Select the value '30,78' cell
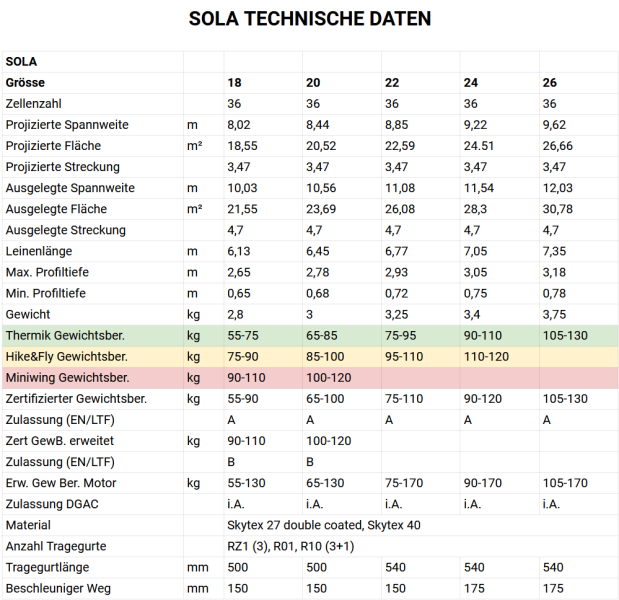The width and height of the screenshot is (619, 600). (557, 209)
